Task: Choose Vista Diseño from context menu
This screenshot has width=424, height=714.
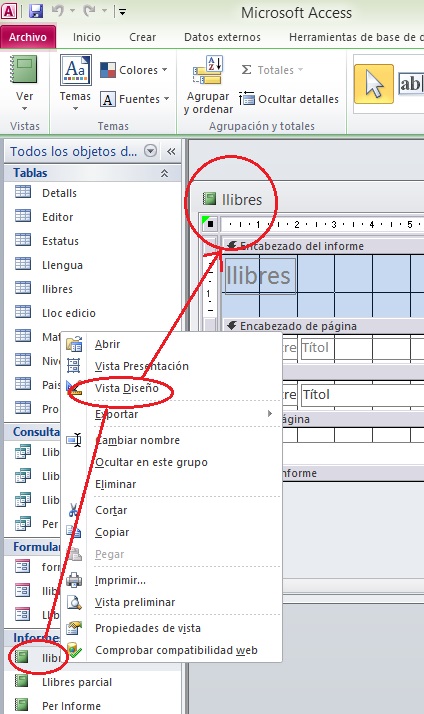Action: [x=127, y=388]
